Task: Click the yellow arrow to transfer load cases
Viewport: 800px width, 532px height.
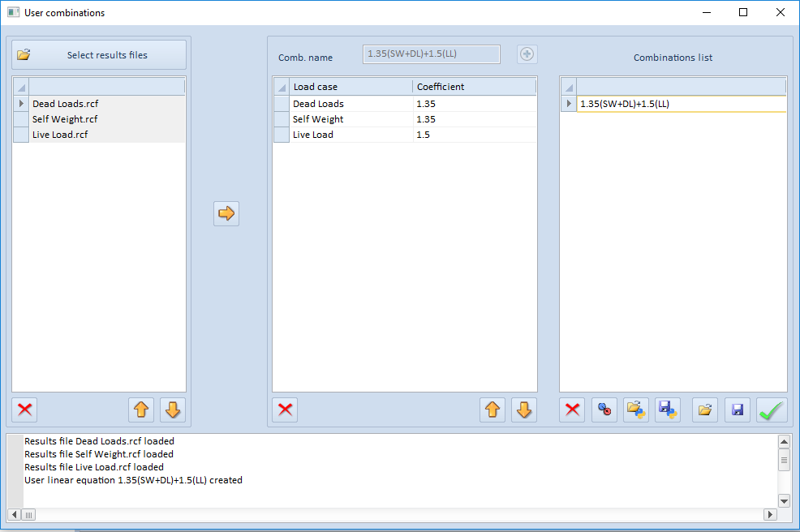Action: click(x=226, y=213)
